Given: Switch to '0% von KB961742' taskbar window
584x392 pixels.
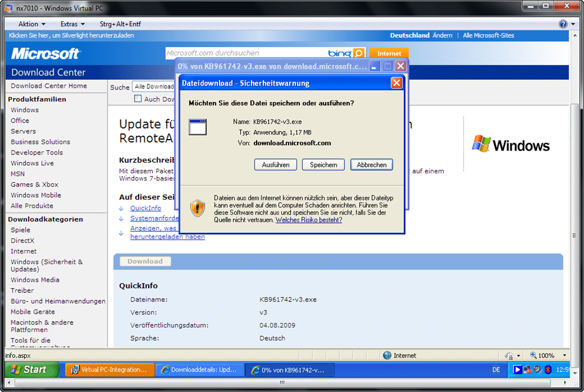Looking at the screenshot, I should (x=290, y=370).
